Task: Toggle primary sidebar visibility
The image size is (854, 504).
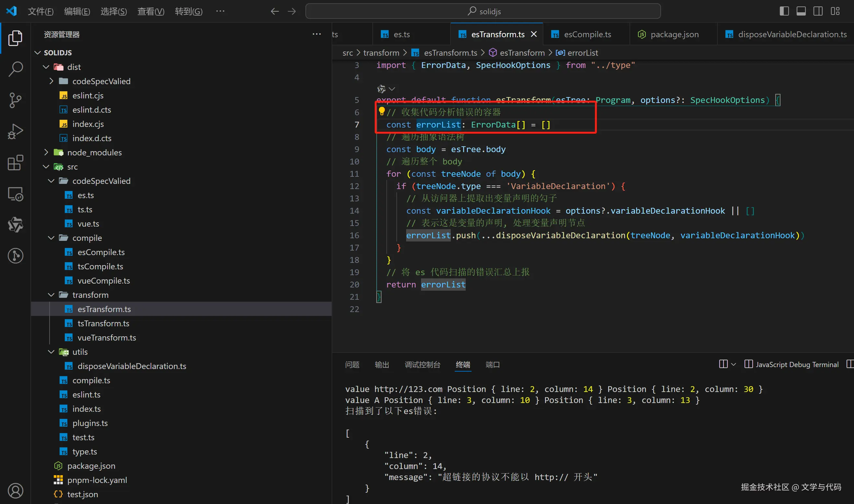Action: pos(784,11)
